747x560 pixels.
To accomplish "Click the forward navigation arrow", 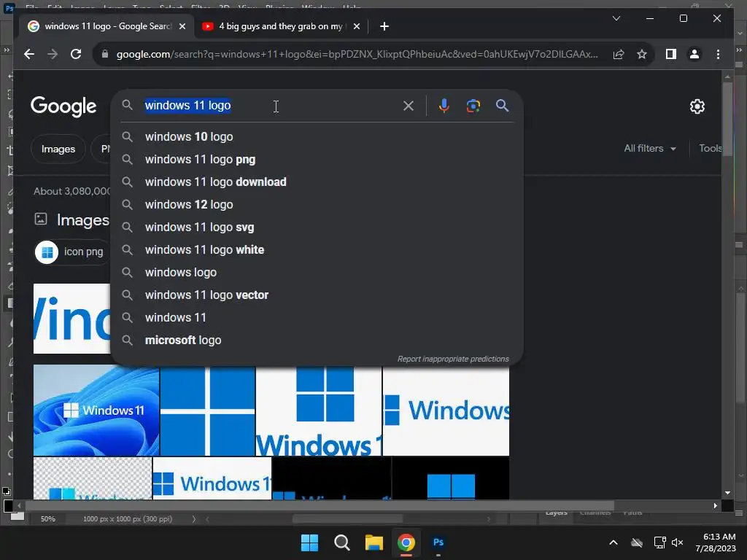I will [x=53, y=54].
